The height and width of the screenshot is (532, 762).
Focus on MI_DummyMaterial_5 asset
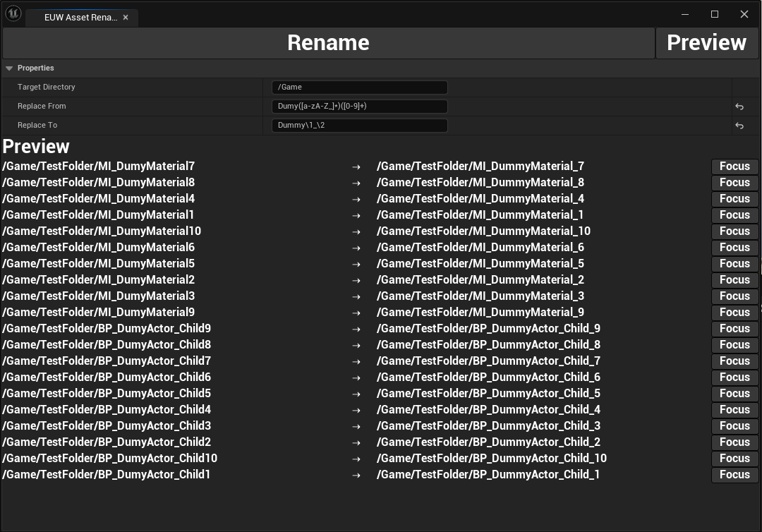(734, 263)
